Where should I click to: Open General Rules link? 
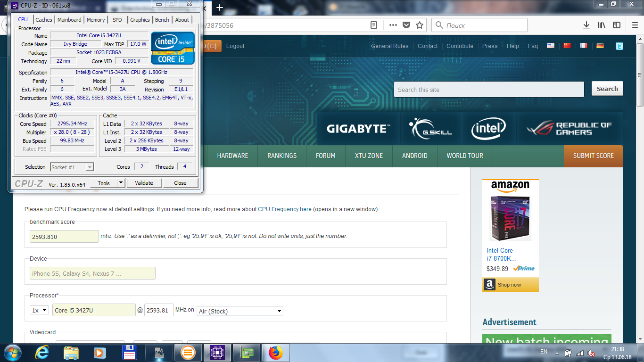coord(390,46)
